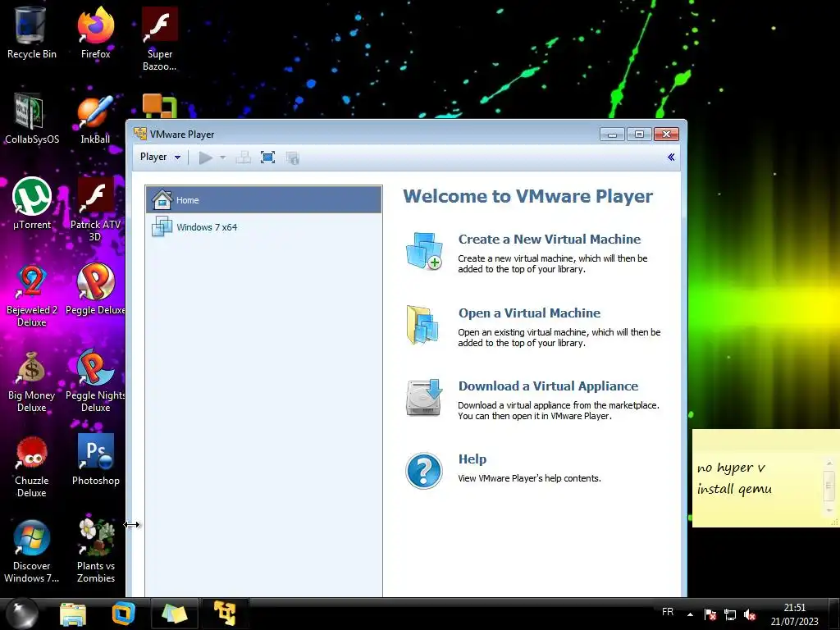Click the Help link in VMware Player
The height and width of the screenshot is (630, 840).
click(x=472, y=459)
